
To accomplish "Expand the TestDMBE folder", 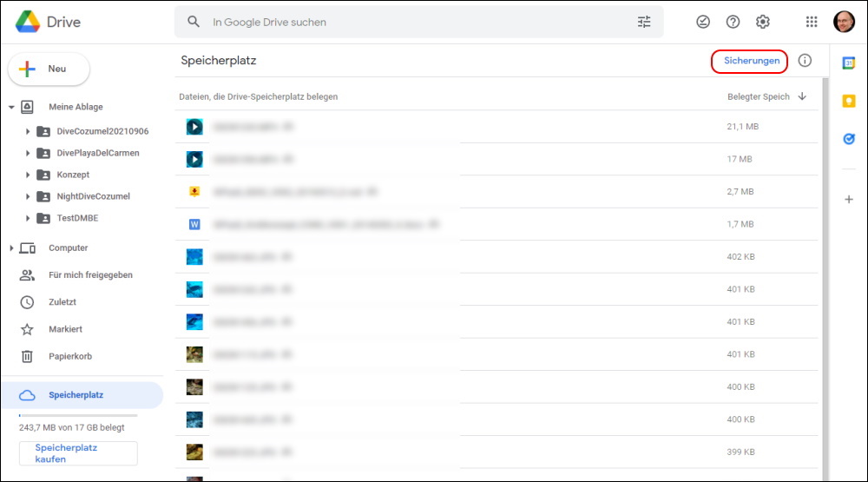I will 27,218.
